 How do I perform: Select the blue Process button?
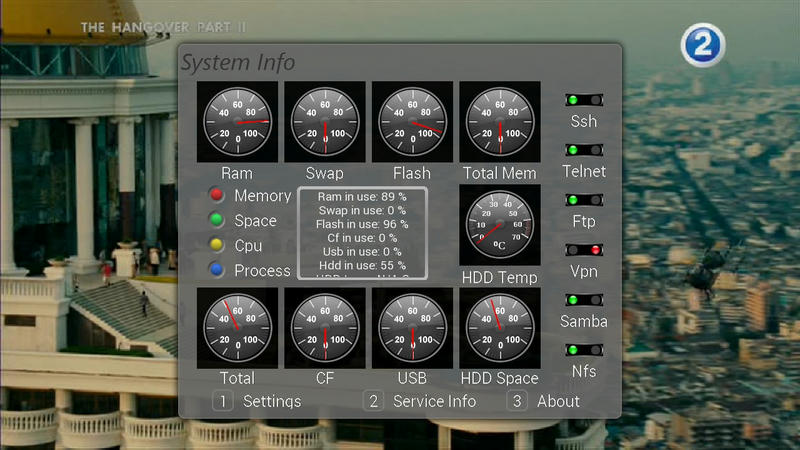(x=216, y=269)
